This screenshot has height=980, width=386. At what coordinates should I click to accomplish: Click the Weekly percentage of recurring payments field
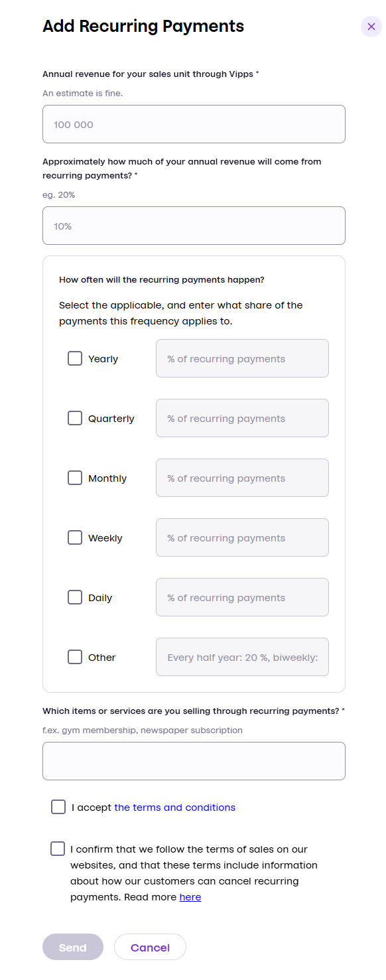(x=242, y=537)
